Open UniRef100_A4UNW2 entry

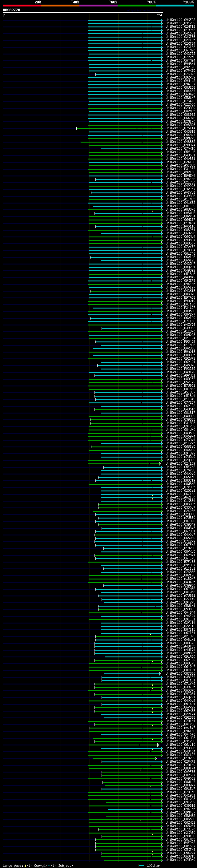point(180,277)
